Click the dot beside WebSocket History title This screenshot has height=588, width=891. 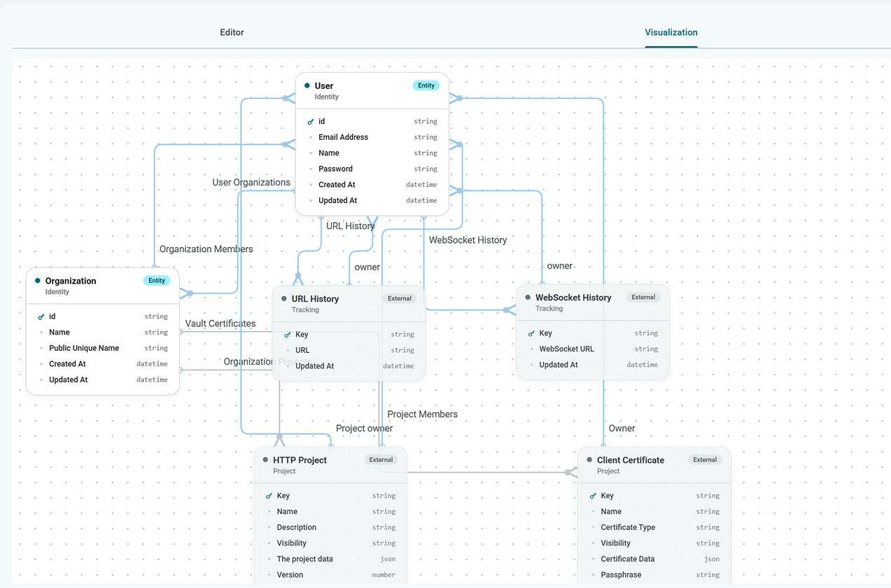[x=528, y=297]
